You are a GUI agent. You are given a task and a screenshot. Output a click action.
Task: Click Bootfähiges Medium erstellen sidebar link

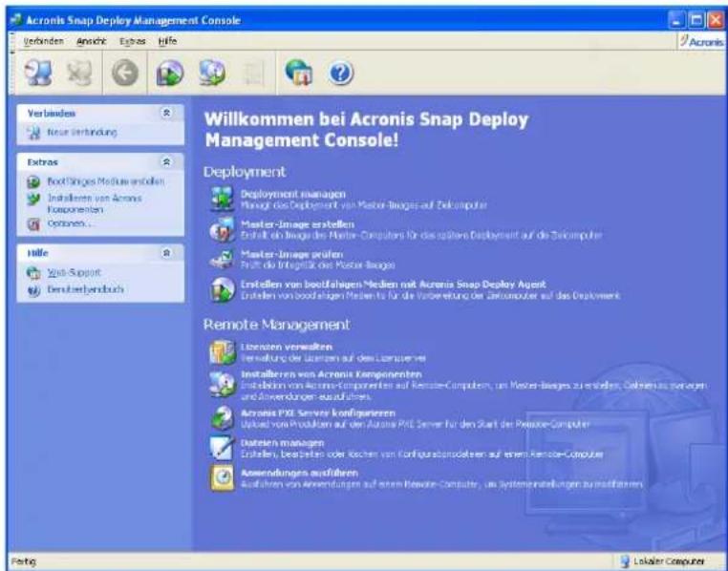(x=106, y=181)
